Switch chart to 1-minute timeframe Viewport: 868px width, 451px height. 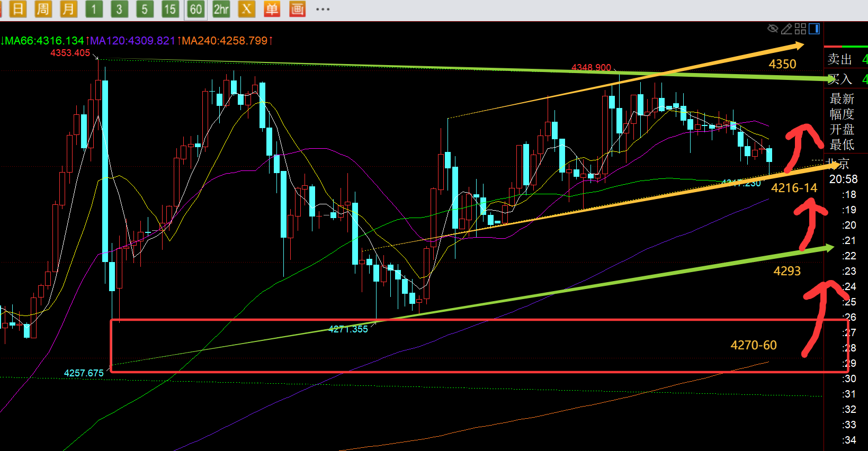(94, 9)
